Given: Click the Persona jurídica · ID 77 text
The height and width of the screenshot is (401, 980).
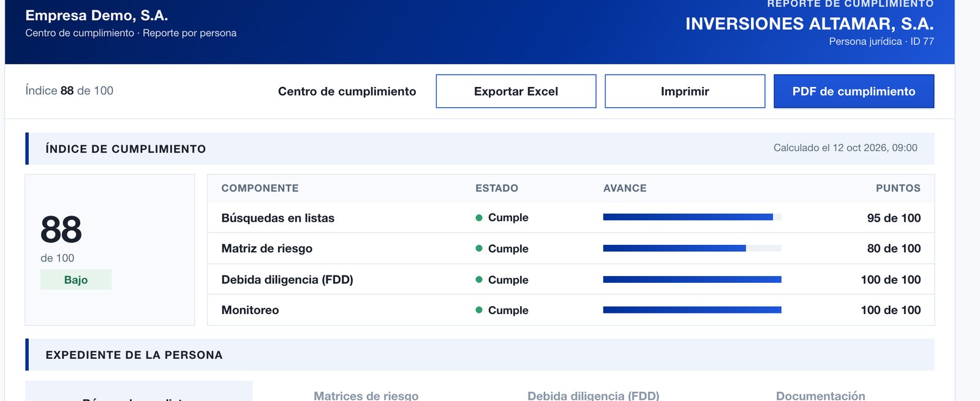Looking at the screenshot, I should (881, 42).
